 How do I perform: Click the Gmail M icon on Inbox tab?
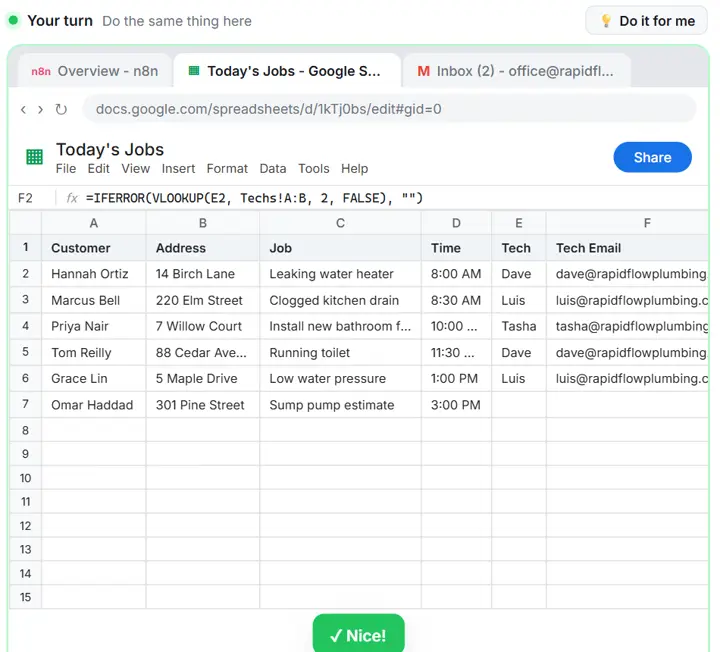pyautogui.click(x=423, y=71)
